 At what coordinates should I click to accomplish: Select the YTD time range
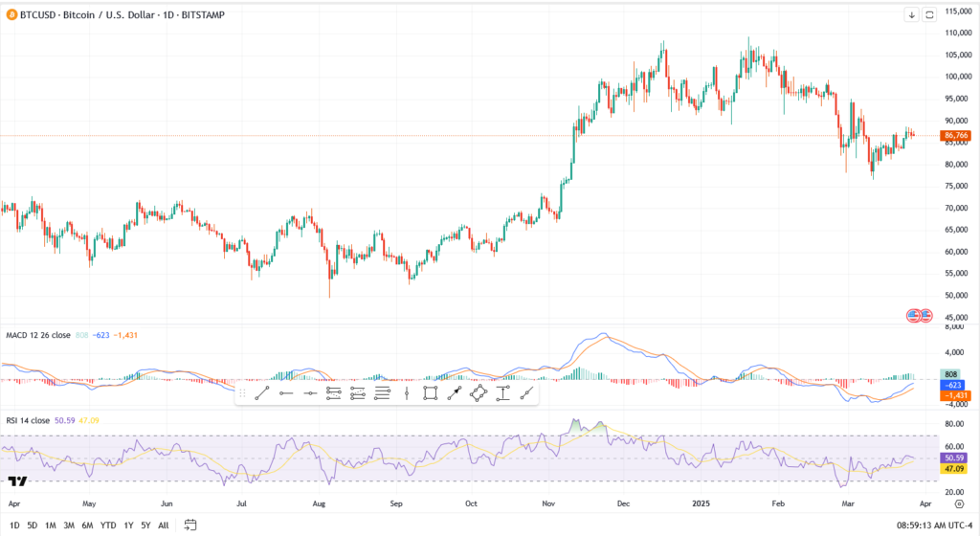coord(108,525)
